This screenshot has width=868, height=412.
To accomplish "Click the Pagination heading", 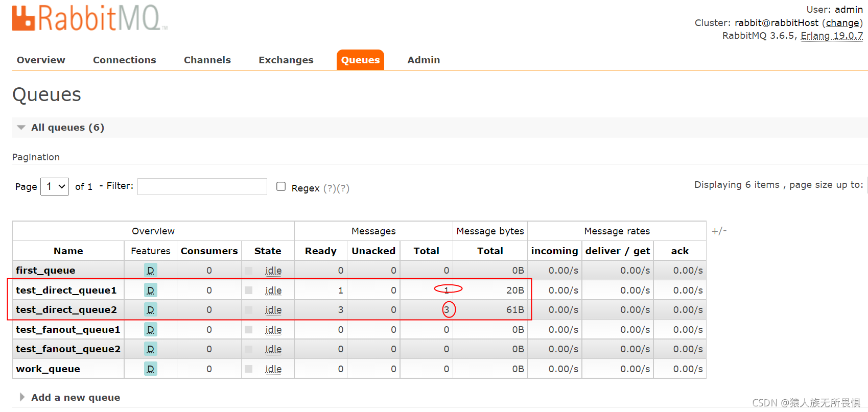I will point(36,157).
